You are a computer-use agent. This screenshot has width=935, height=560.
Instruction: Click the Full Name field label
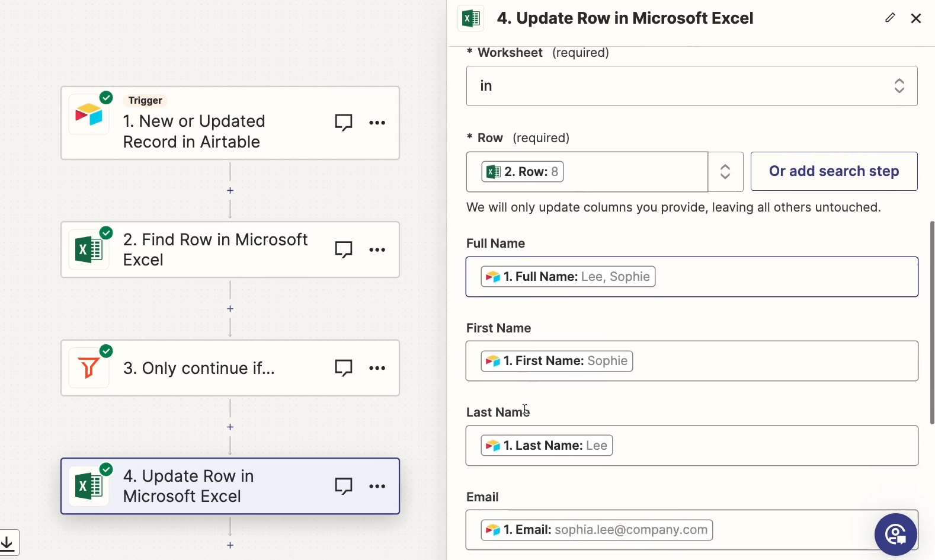pyautogui.click(x=496, y=244)
